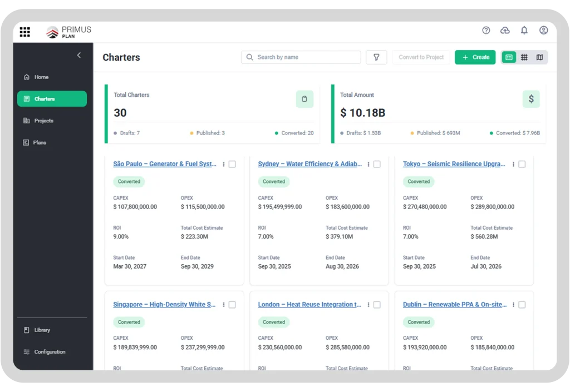Open the São Paulo card's three-dot menu
The height and width of the screenshot is (392, 570).
224,165
